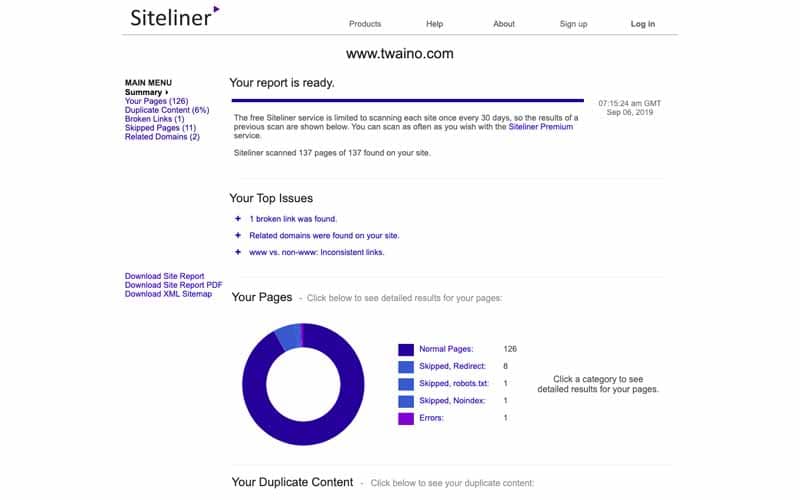Go to the About page
Screen dimensions: 800x500
click(x=504, y=24)
